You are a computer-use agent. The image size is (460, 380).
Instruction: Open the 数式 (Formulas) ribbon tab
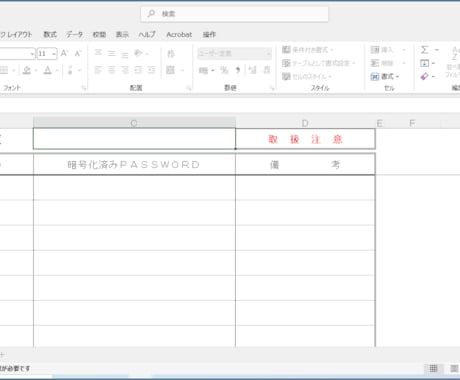tap(50, 34)
